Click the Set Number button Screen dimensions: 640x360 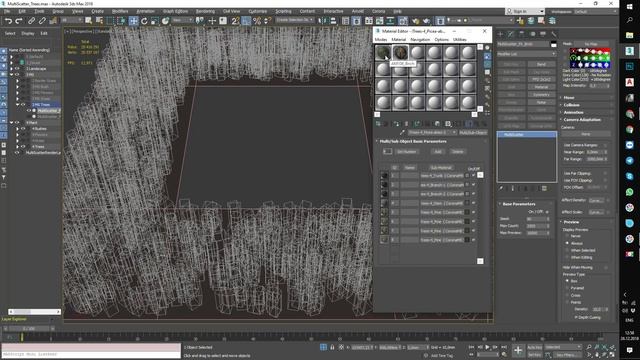[x=407, y=151]
